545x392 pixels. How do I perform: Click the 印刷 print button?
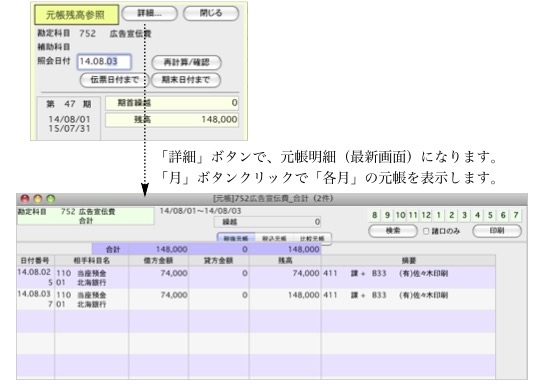tap(497, 231)
